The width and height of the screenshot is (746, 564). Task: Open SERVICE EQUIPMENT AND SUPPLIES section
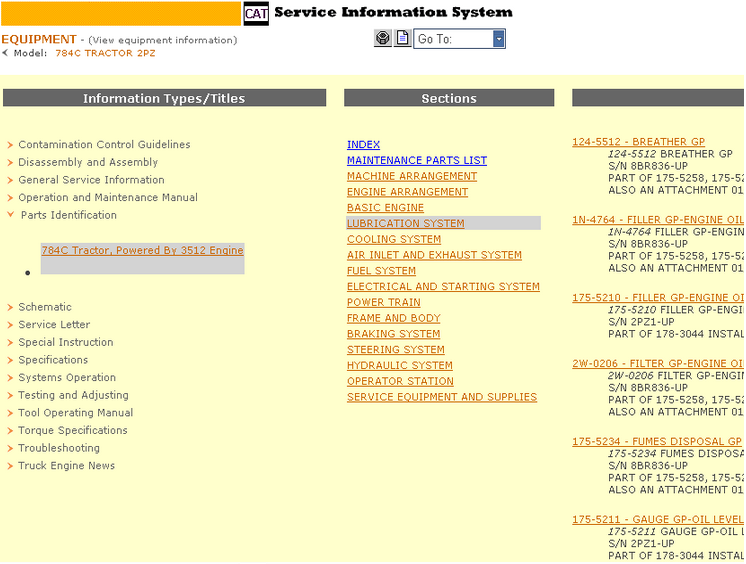[441, 397]
